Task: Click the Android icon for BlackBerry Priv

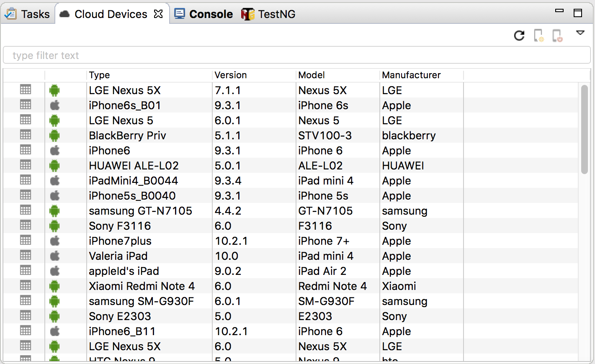Action: [54, 136]
